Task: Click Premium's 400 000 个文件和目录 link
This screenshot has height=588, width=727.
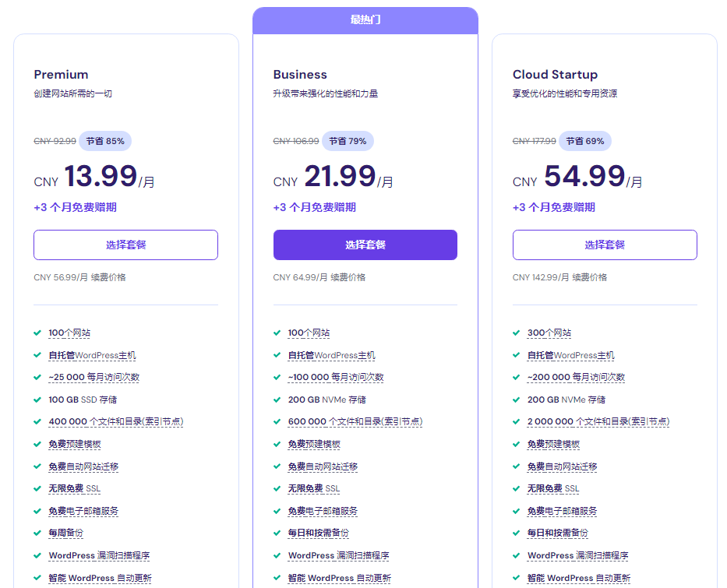Action: [115, 421]
